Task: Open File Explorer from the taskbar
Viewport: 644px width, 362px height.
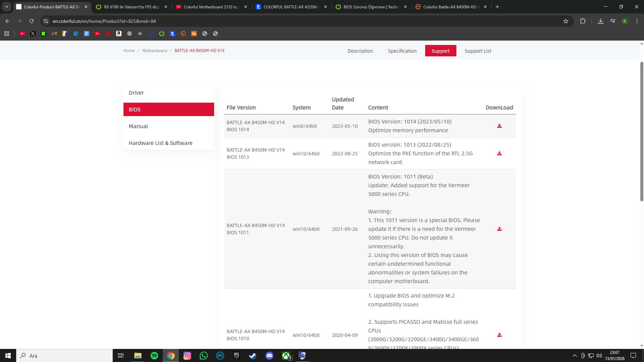Action: (x=138, y=356)
